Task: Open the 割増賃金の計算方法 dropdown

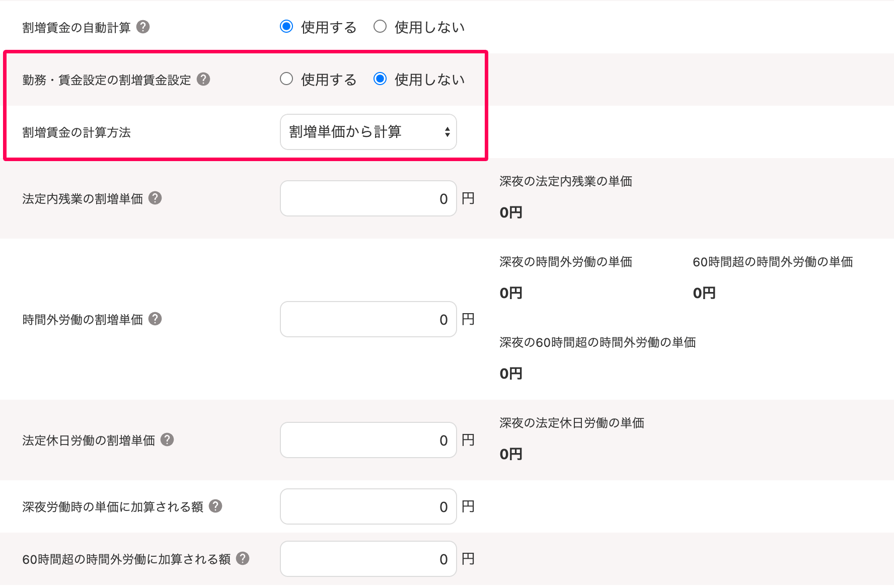Action: (368, 132)
